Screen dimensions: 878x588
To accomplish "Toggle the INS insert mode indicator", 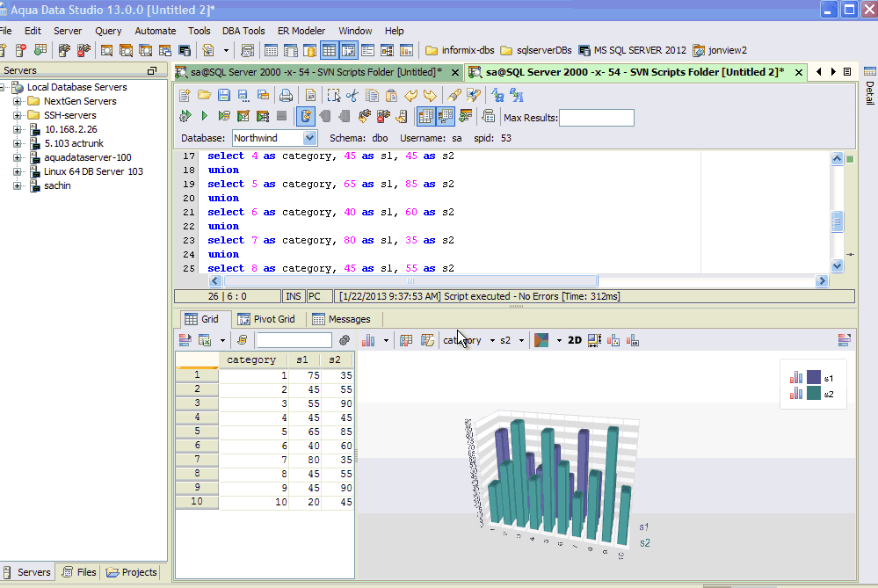I will [x=293, y=297].
